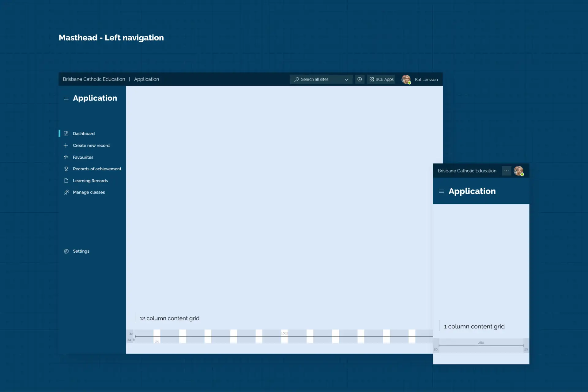Click the Create new record plus icon

[x=66, y=145]
